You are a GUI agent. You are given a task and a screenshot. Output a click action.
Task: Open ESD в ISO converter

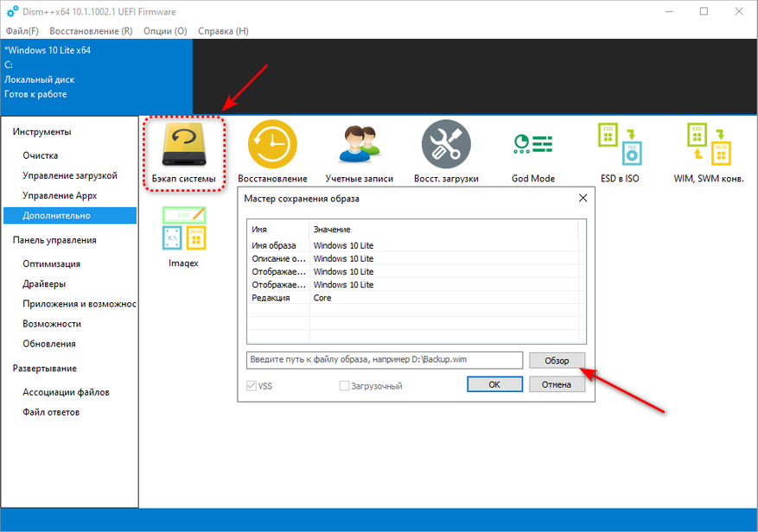(x=620, y=153)
